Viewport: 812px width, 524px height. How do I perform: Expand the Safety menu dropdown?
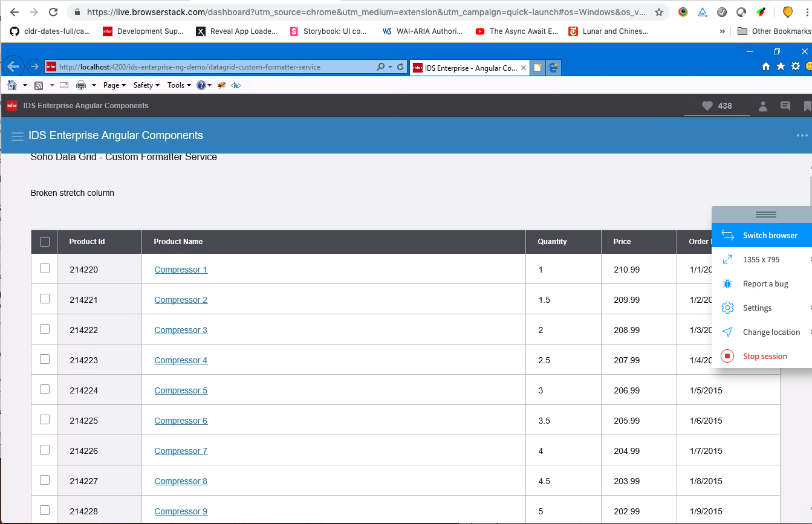[146, 85]
